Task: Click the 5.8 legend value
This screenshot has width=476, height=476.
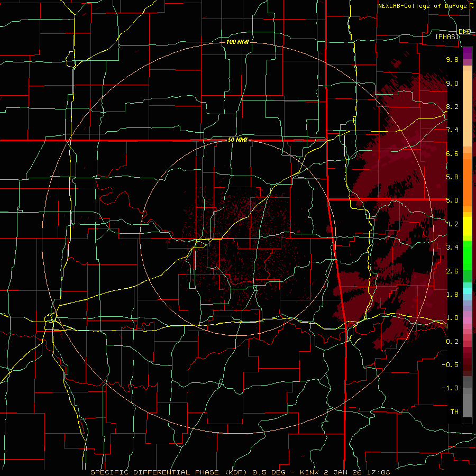Action: [452, 177]
